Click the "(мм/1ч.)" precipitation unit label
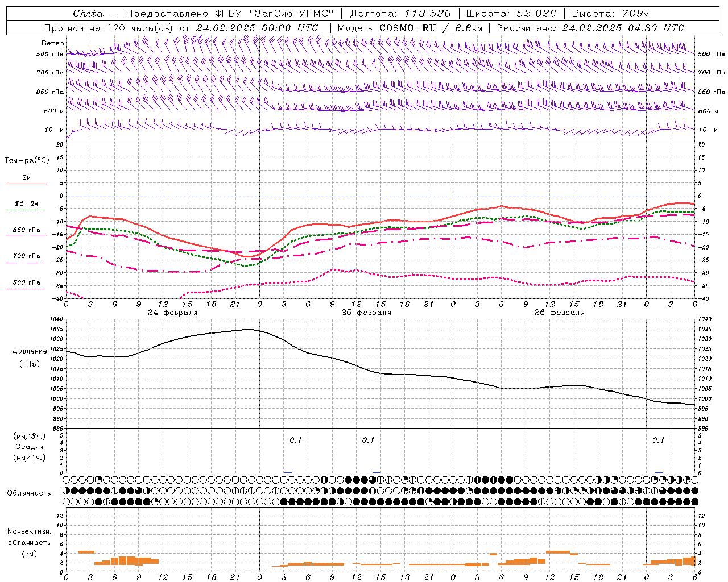This screenshot has height=582, width=728. 30,458
